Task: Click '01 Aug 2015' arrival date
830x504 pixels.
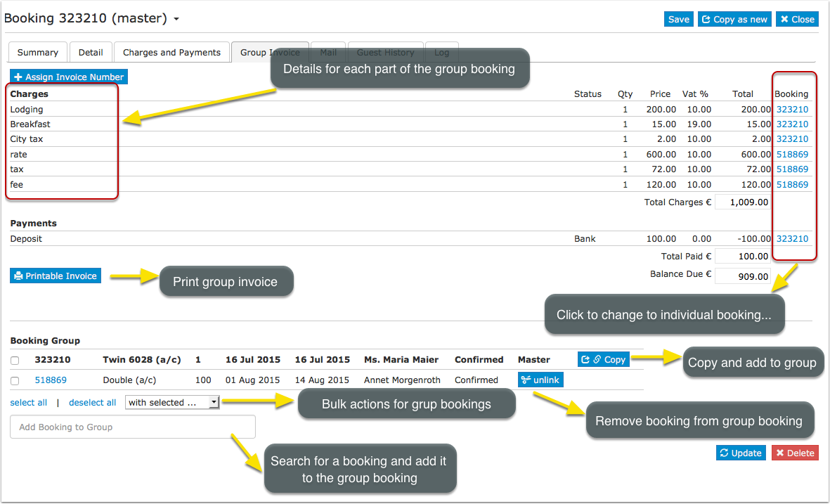Action: (253, 380)
